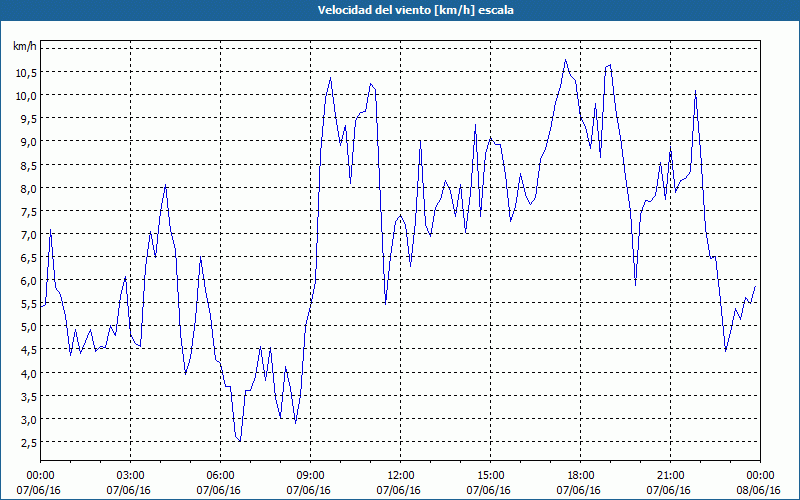Screen dimensions: 800x500
Task: Click the 9,5 y-axis value label
Action: 28,118
